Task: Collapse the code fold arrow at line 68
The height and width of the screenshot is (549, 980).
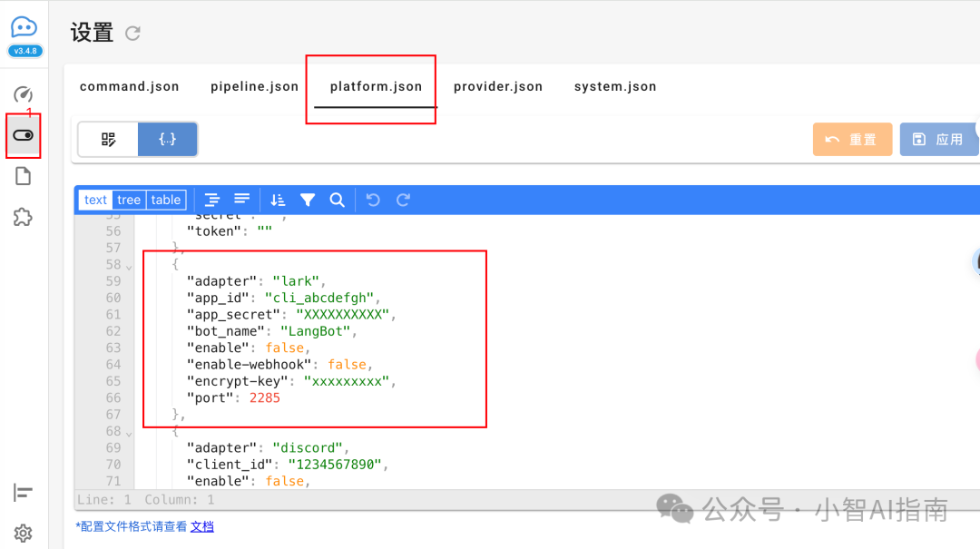Action: point(128,432)
